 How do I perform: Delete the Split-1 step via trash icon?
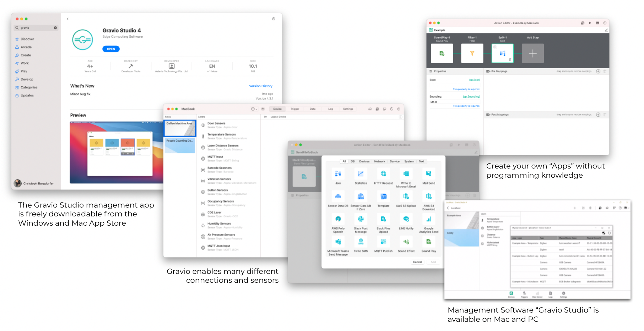click(x=510, y=60)
